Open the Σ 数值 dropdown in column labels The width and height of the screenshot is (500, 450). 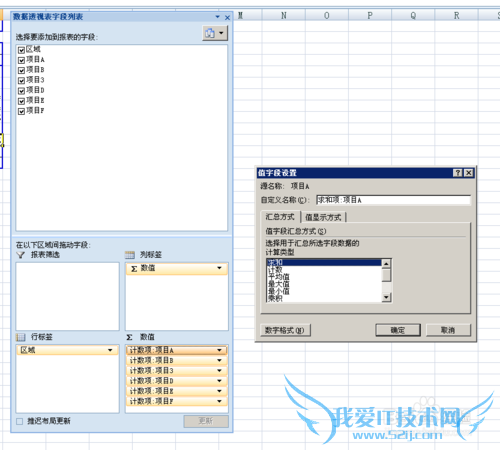[219, 268]
